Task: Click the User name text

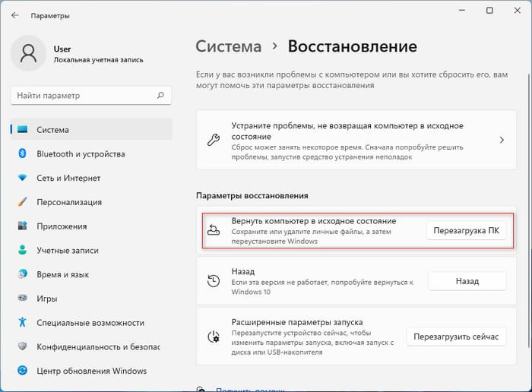Action: (62, 49)
